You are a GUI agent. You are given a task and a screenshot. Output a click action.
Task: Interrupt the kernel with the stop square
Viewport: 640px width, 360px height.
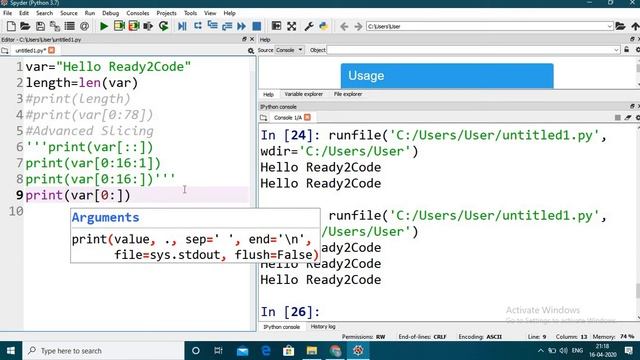(x=618, y=118)
